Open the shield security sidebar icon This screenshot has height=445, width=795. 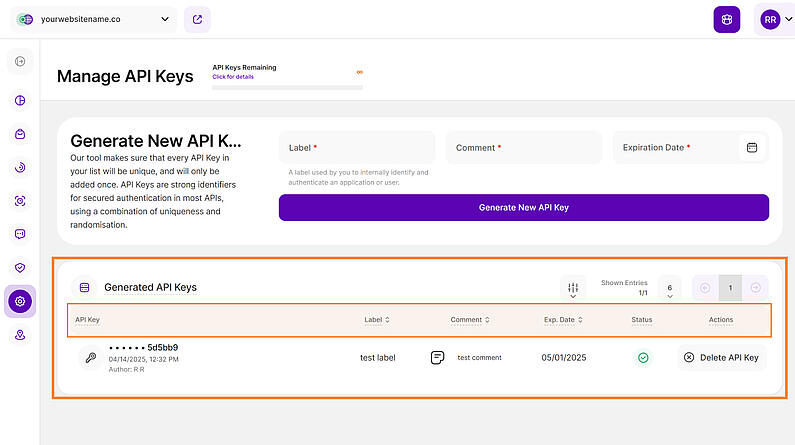click(20, 268)
